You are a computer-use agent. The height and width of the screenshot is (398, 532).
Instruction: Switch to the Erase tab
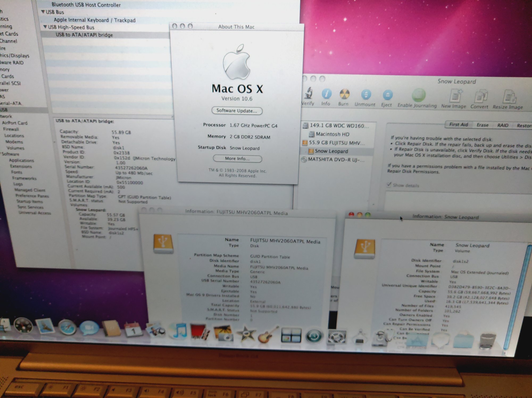pyautogui.click(x=482, y=125)
